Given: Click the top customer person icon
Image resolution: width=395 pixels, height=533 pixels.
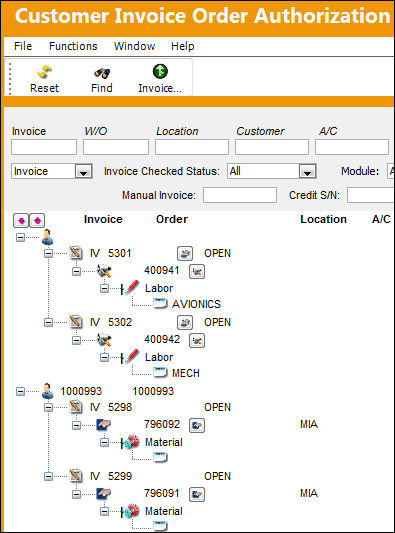Looking at the screenshot, I should point(47,237).
